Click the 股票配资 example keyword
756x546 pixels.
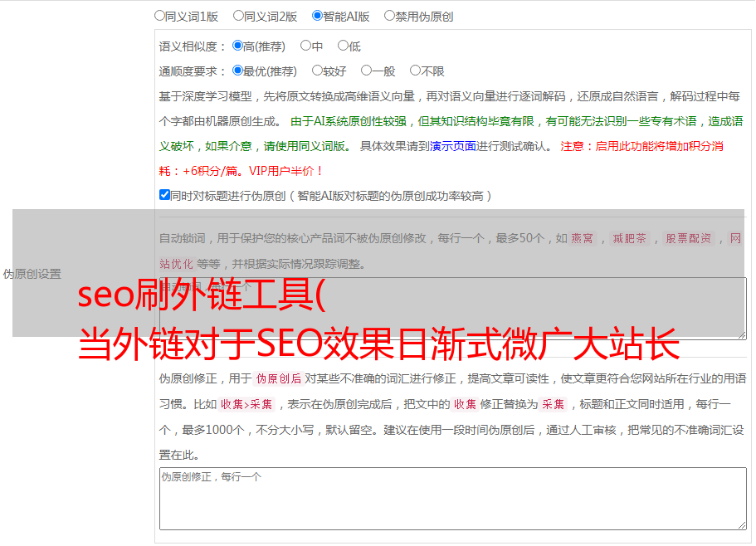(x=688, y=238)
